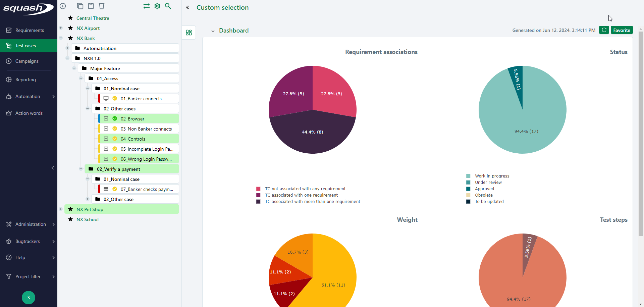Create a new test case
644x307 pixels.
(x=63, y=6)
